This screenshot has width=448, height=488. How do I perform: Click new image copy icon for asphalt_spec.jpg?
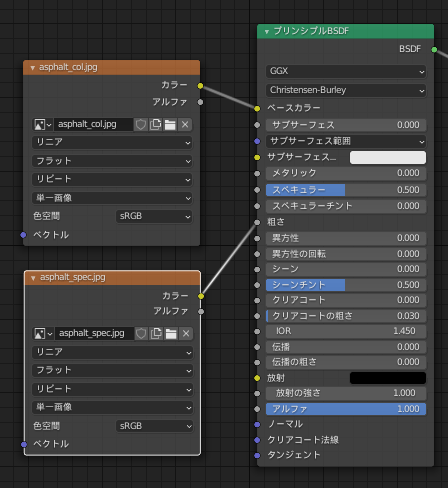coord(156,333)
